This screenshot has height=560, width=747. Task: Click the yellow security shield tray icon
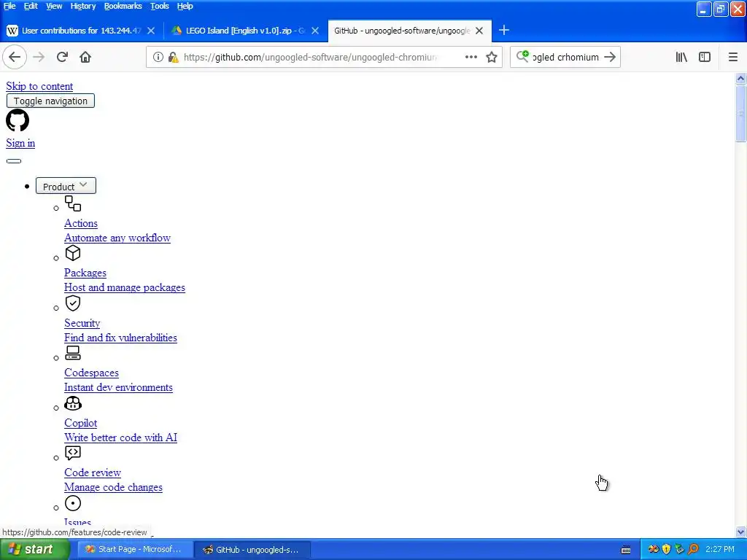point(667,549)
